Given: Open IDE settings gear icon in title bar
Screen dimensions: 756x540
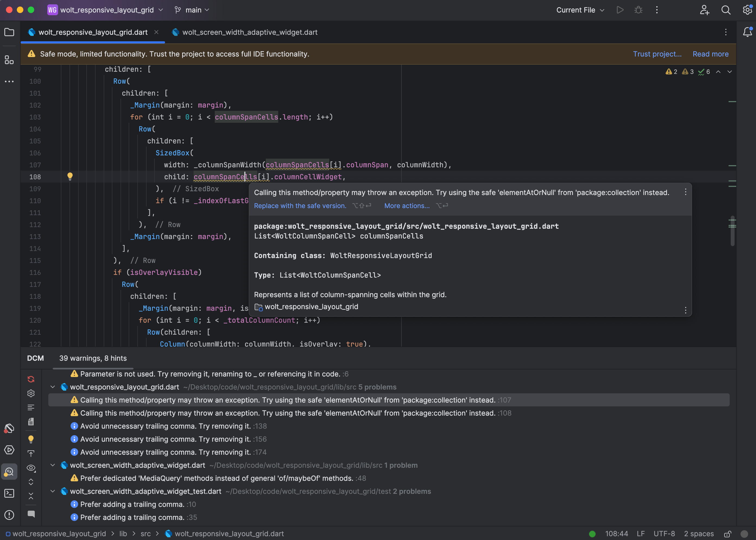Looking at the screenshot, I should pos(747,10).
